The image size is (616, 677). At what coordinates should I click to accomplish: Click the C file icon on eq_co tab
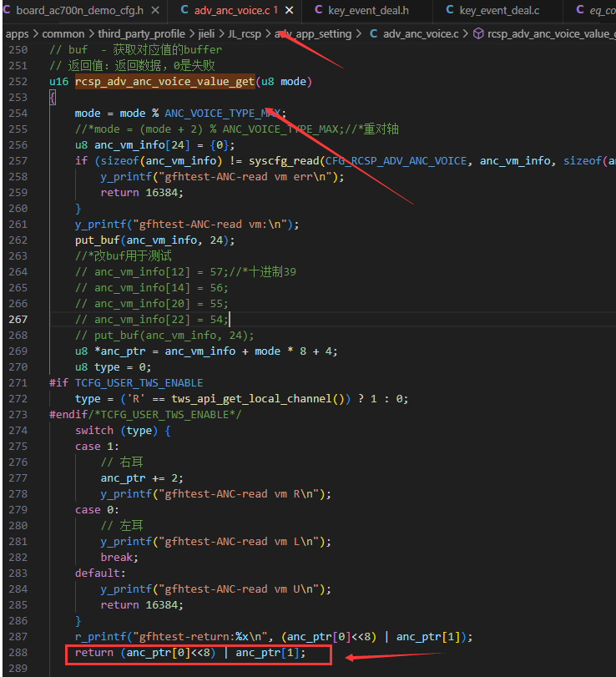580,10
